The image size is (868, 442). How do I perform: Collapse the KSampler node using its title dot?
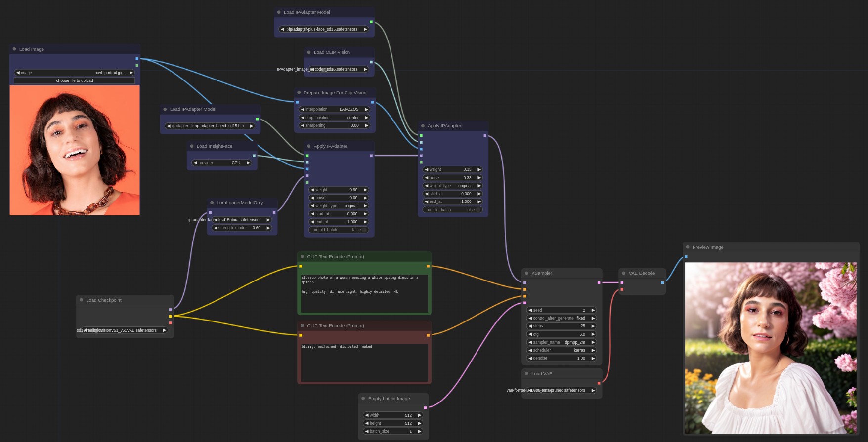[x=527, y=273]
